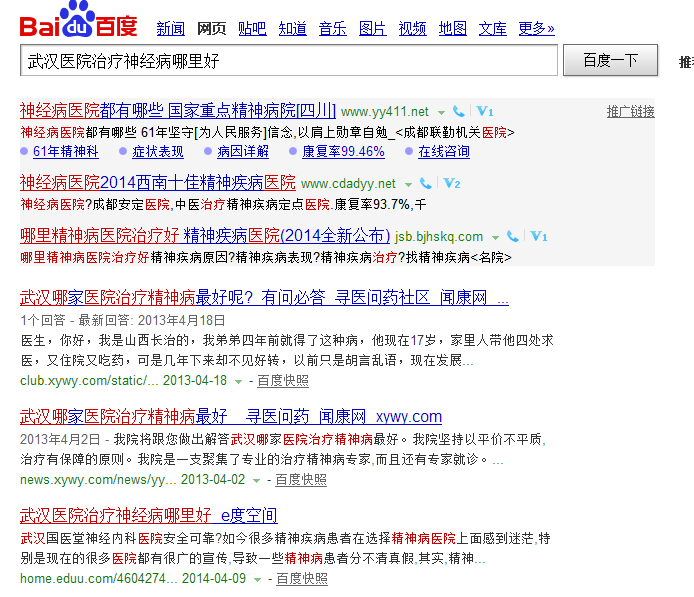Click URL text news.xywy.com/news/yy...

pos(98,480)
